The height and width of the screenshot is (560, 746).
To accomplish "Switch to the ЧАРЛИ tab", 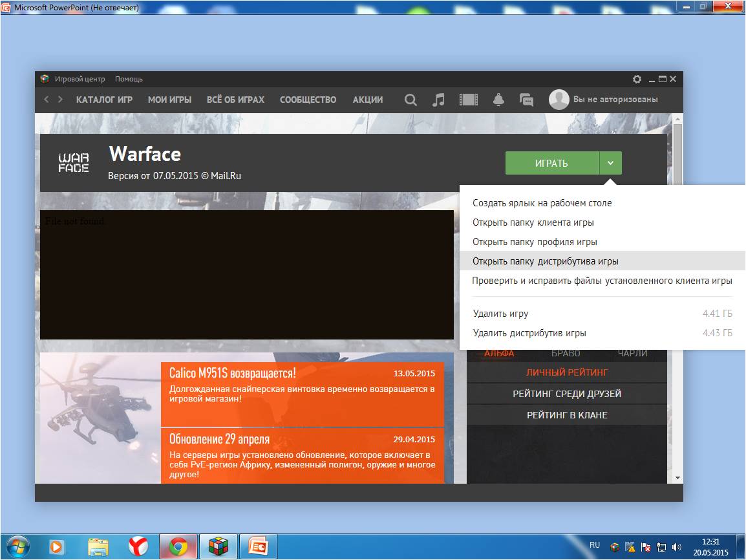I will [x=632, y=354].
